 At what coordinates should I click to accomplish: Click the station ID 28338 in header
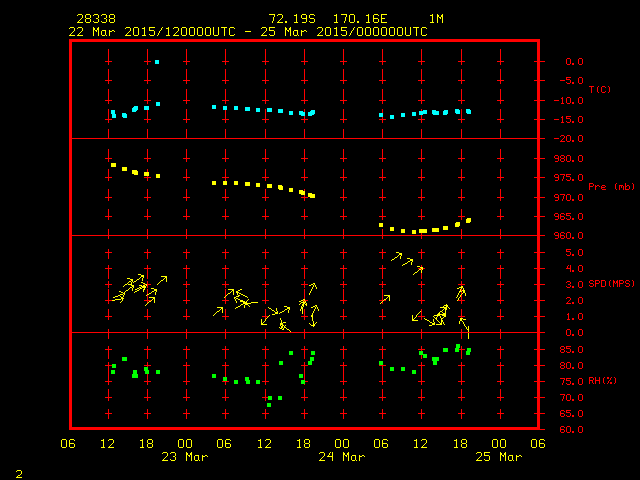coord(96,19)
